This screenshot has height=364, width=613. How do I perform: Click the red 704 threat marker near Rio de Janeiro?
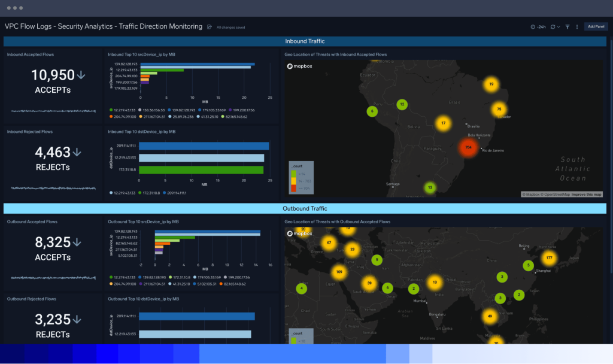point(469,148)
